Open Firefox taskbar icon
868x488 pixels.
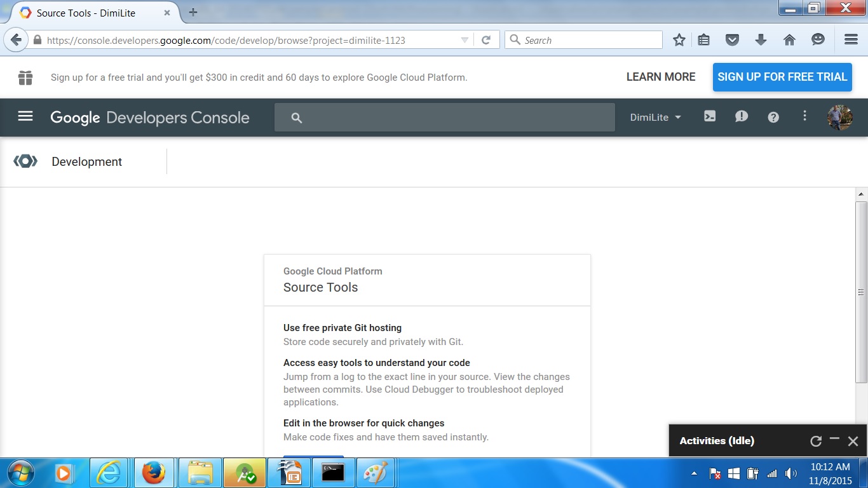153,473
